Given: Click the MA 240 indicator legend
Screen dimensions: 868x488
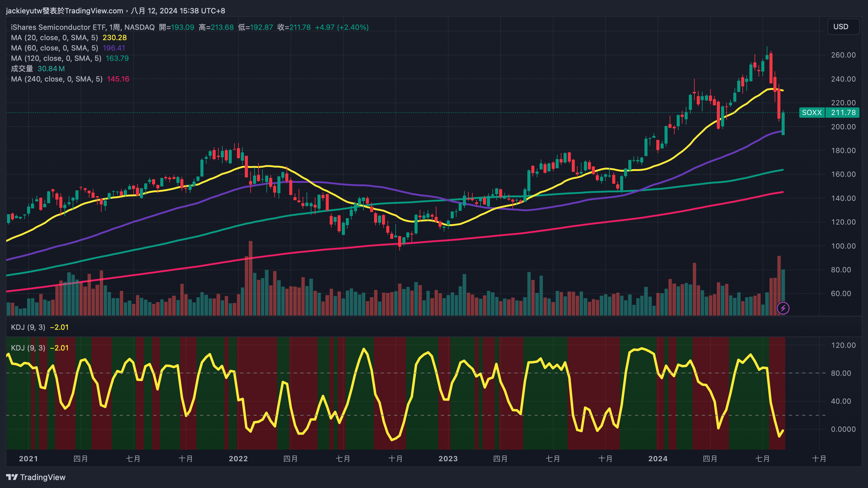Looking at the screenshot, I should [x=57, y=79].
